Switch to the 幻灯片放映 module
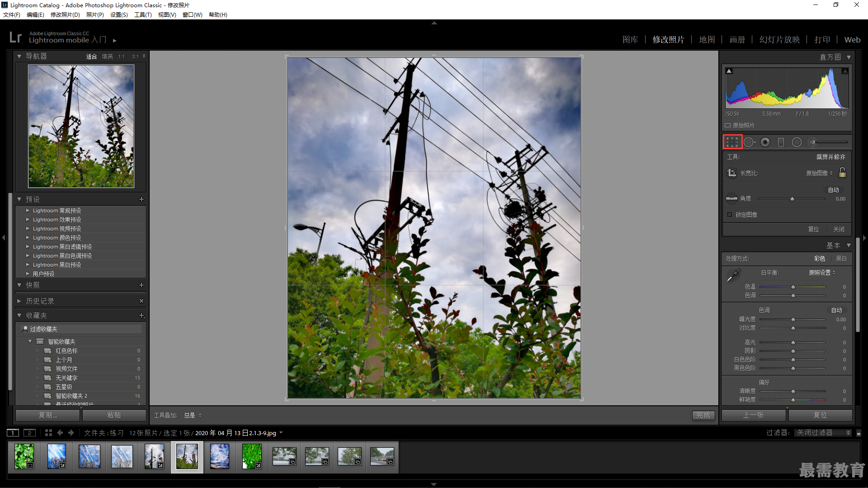The height and width of the screenshot is (488, 868). (780, 40)
